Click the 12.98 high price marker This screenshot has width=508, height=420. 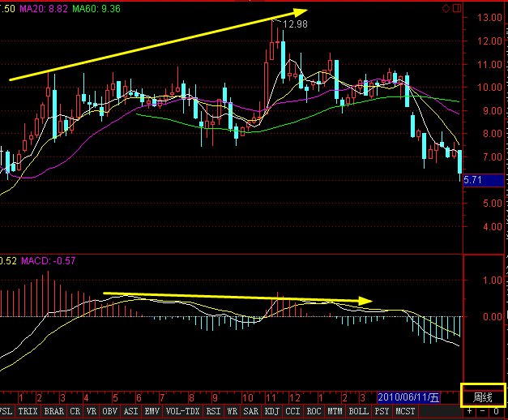(x=297, y=25)
